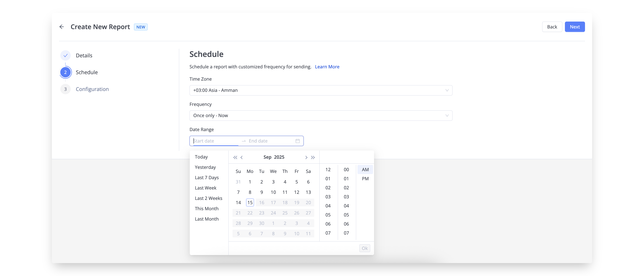Click the Sep month label in calendar header
Viewport: 644px width, 276px height.
coord(267,157)
